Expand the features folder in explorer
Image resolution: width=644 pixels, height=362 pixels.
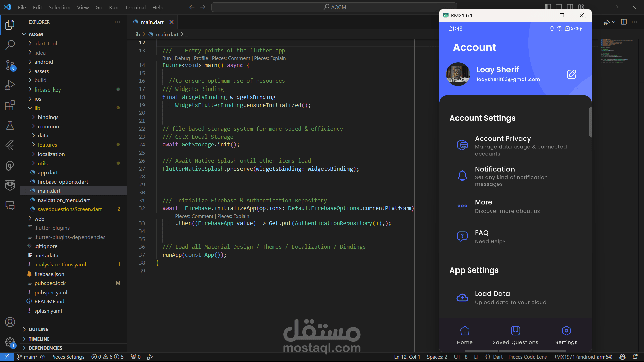[47, 145]
